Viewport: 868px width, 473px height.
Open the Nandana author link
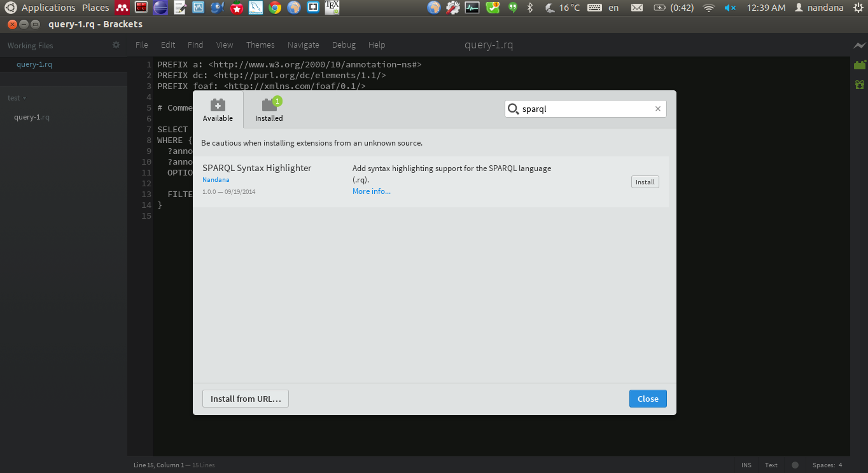click(216, 180)
